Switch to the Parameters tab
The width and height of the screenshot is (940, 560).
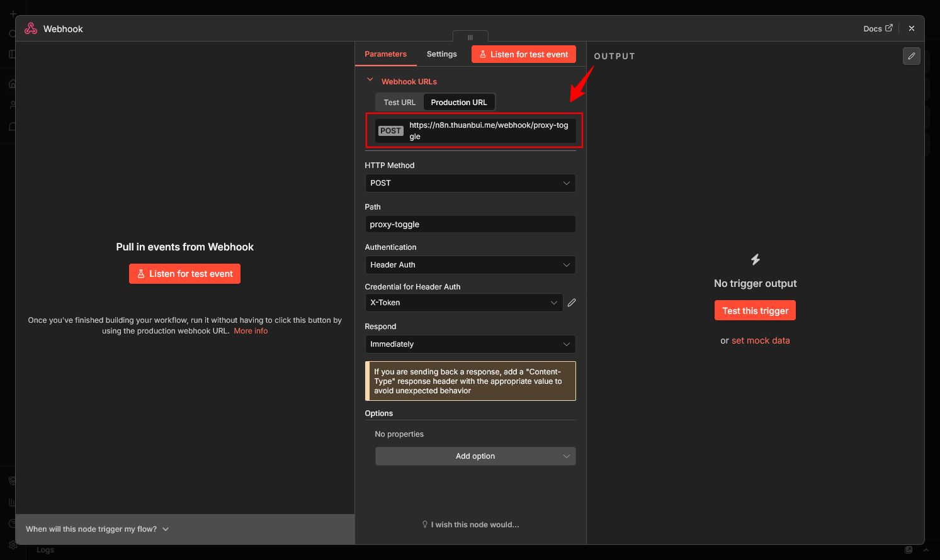point(385,54)
